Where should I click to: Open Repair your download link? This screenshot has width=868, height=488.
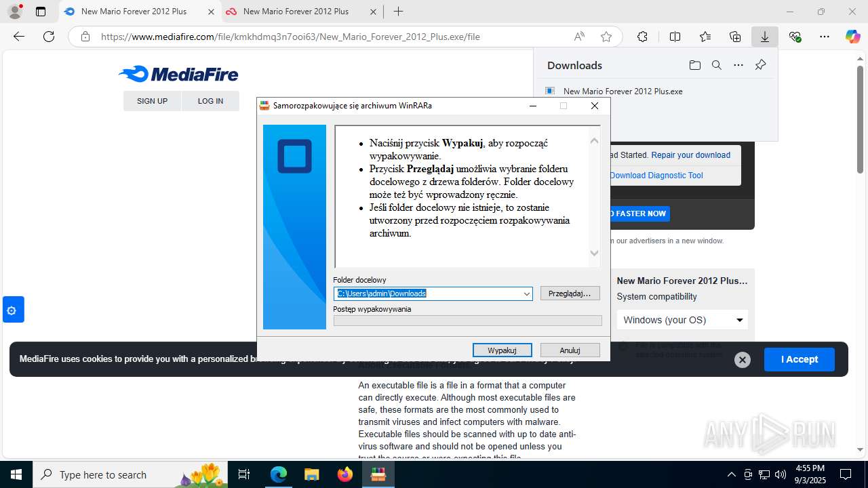pyautogui.click(x=690, y=155)
